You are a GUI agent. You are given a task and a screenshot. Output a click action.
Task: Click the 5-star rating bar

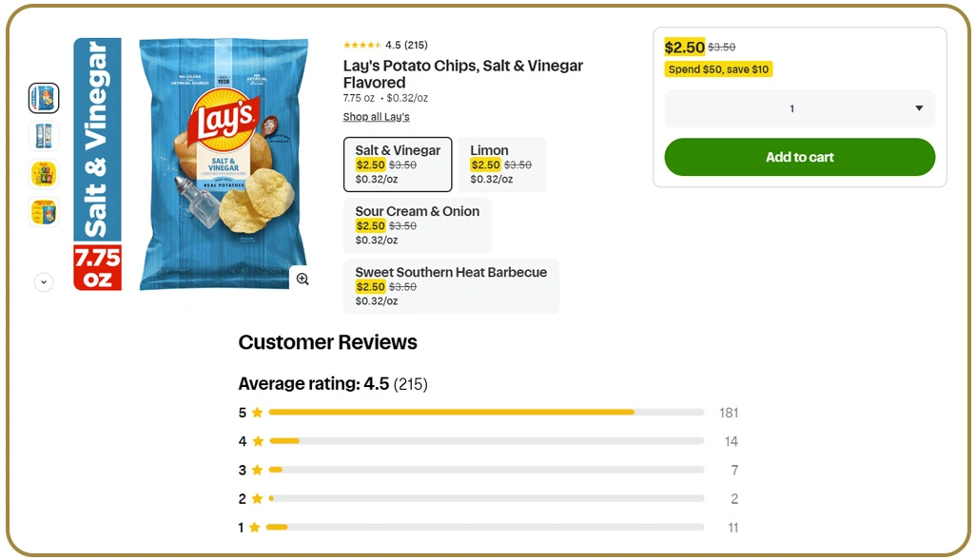pos(485,413)
